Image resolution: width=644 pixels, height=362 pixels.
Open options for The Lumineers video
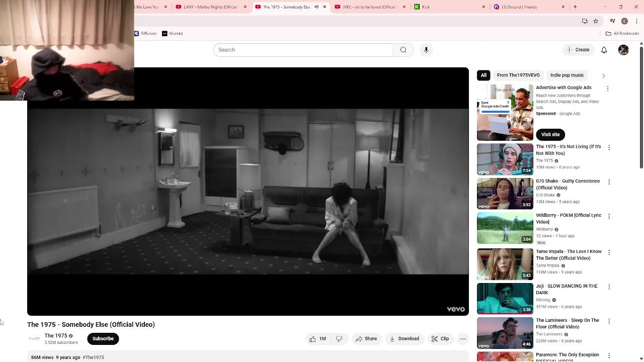609,321
